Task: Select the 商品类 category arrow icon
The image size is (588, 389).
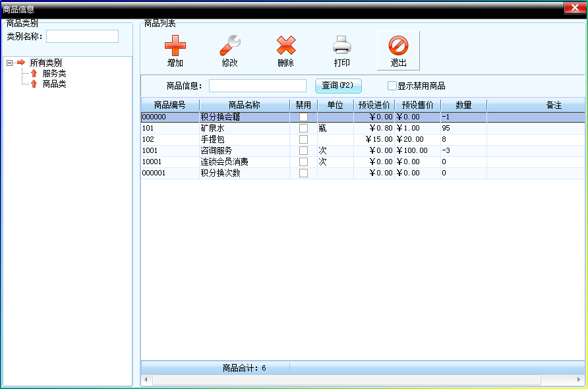Action: (x=34, y=84)
